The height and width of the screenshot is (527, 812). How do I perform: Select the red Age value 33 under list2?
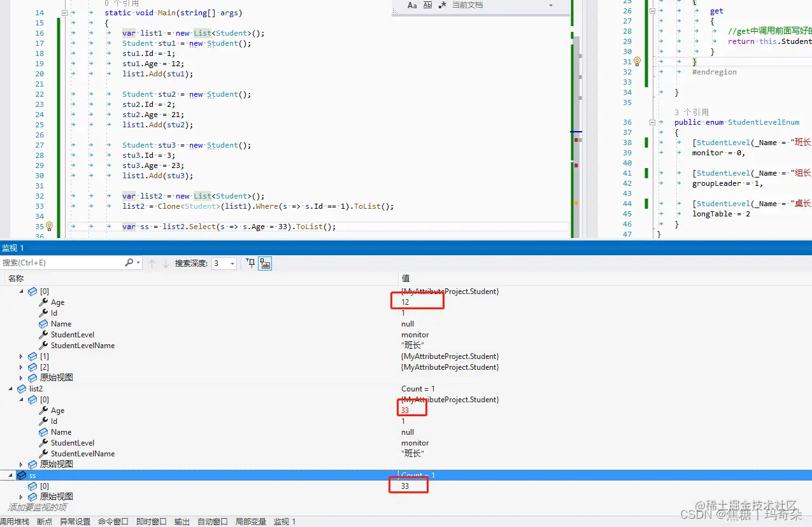click(405, 411)
